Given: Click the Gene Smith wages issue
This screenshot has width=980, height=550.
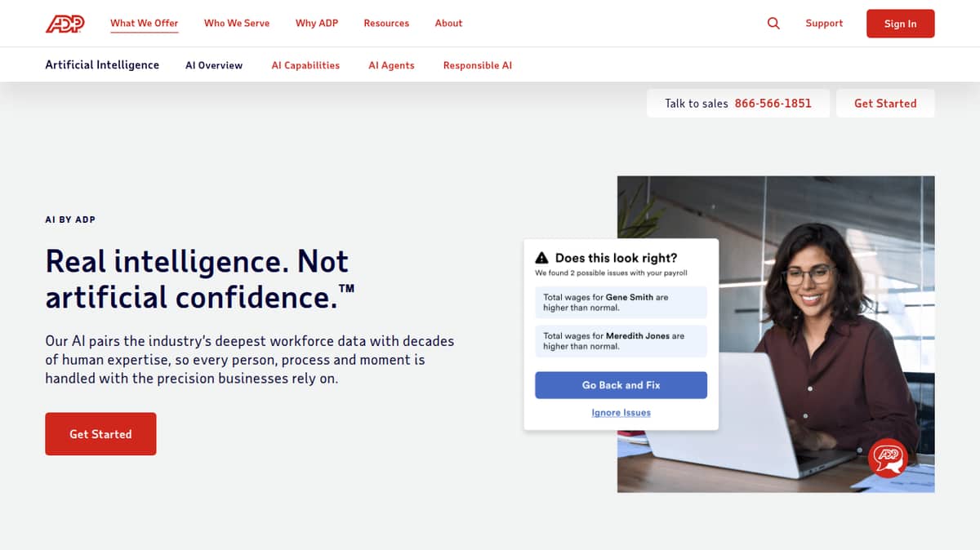Looking at the screenshot, I should click(621, 302).
